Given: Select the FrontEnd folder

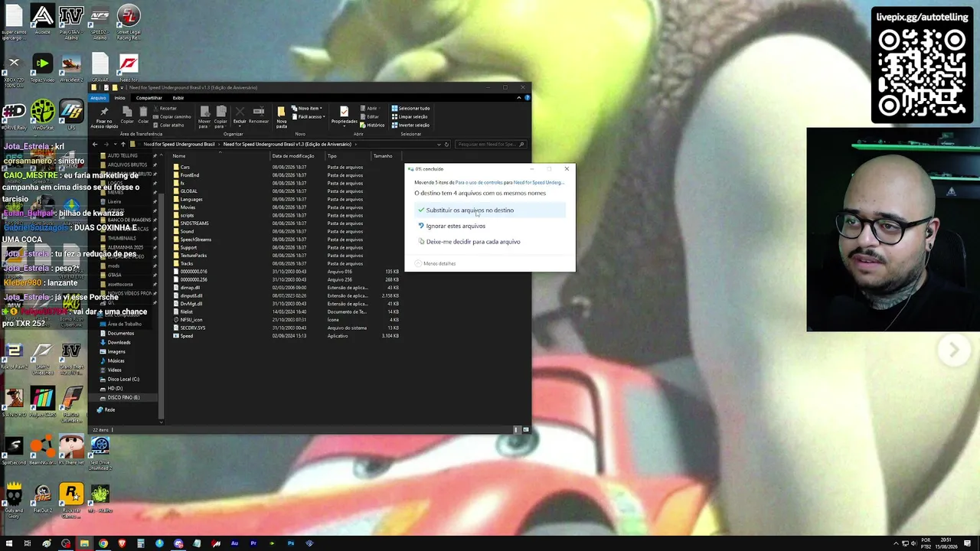Looking at the screenshot, I should point(189,175).
